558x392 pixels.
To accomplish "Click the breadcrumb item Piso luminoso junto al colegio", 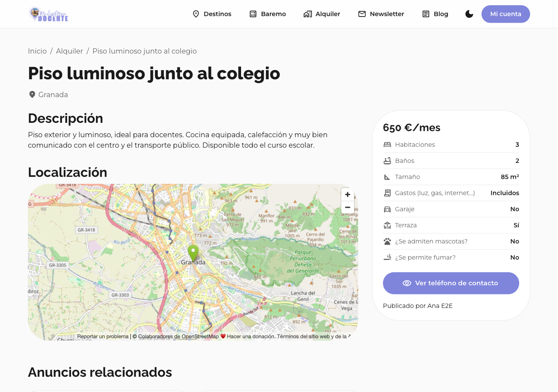I will (144, 51).
